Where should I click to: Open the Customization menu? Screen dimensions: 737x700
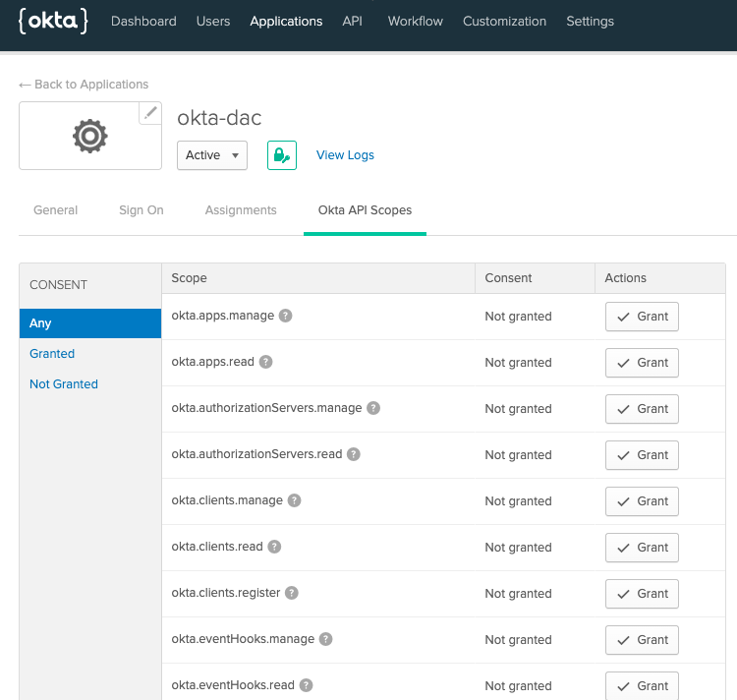[x=504, y=22]
